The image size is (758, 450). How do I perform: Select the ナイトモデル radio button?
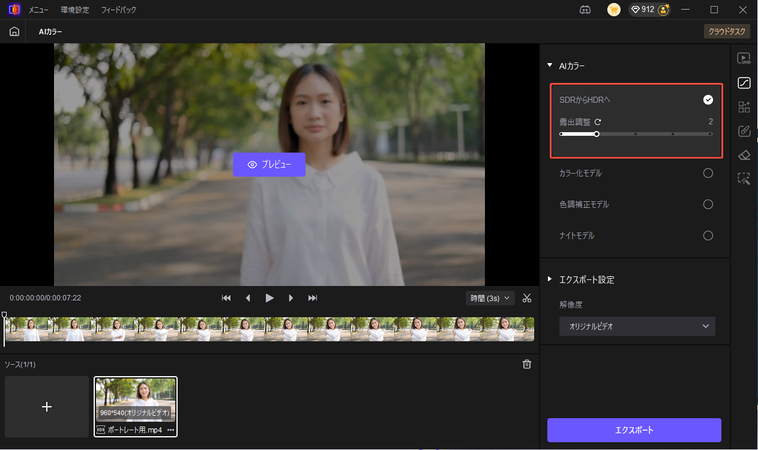pyautogui.click(x=708, y=235)
